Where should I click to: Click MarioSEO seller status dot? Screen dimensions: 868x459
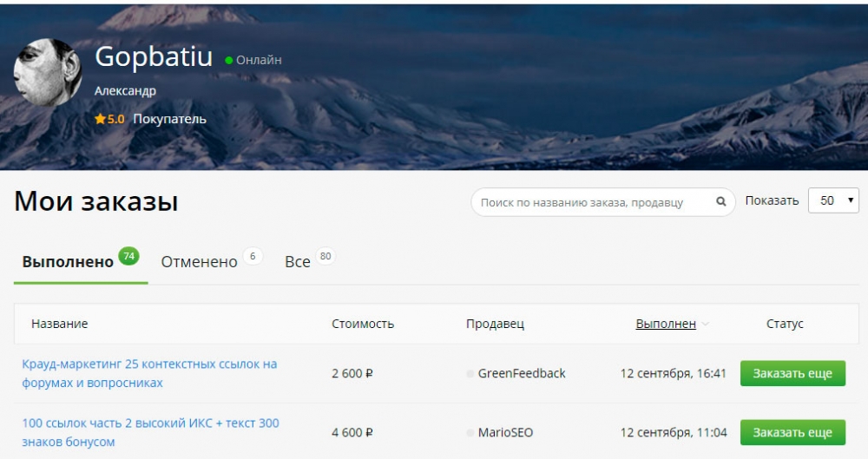coord(470,432)
